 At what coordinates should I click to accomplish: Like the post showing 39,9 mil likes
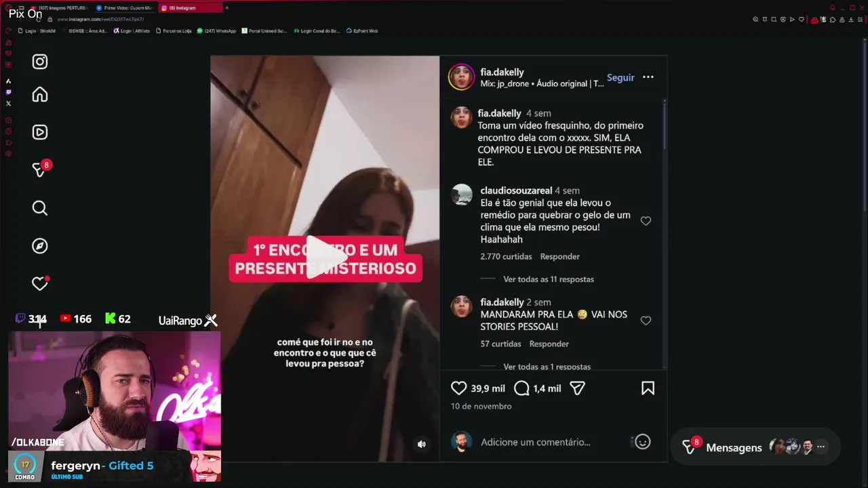(459, 388)
